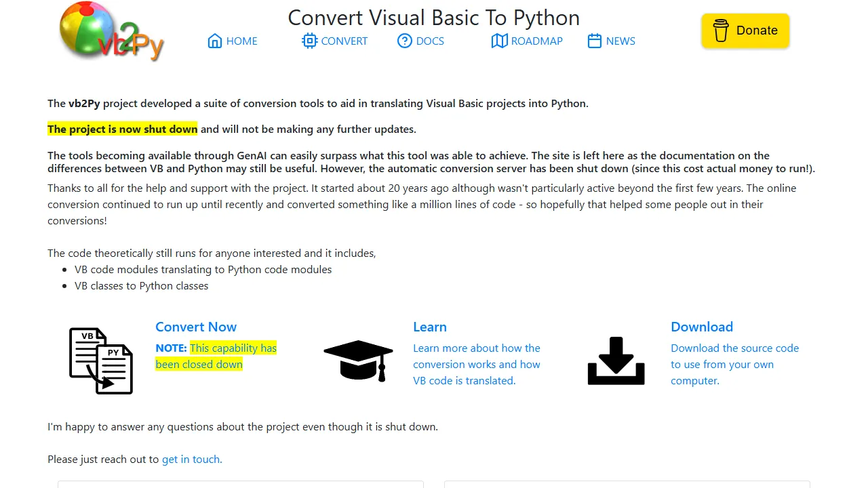Select the Download heading link
This screenshot has width=868, height=488.
click(x=701, y=327)
